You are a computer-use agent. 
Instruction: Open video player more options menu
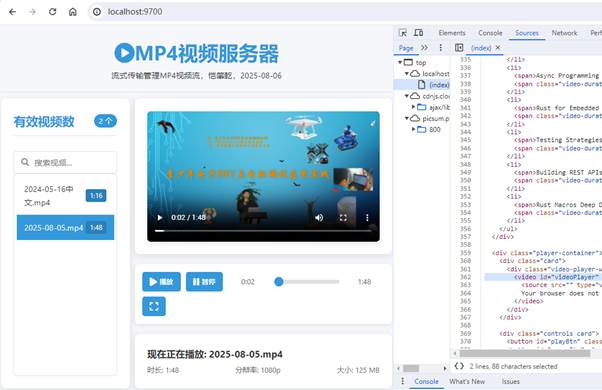point(367,218)
